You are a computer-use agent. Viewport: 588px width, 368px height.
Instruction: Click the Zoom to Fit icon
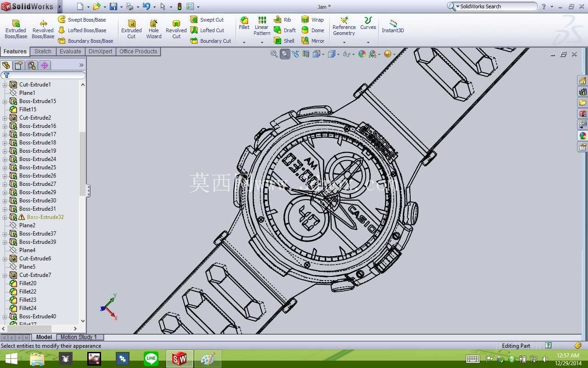(x=274, y=54)
